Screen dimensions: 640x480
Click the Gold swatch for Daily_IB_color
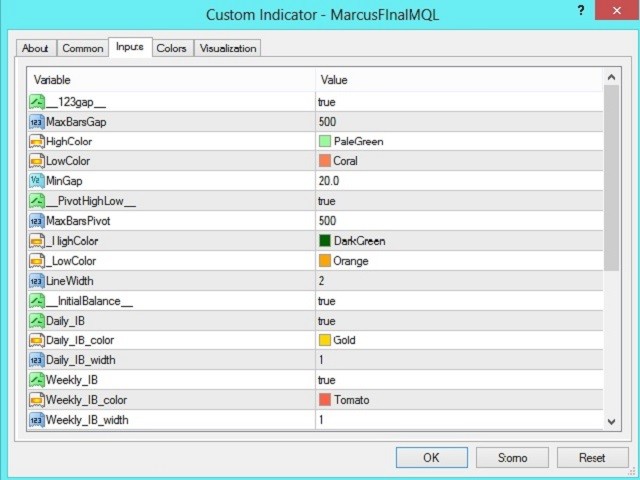click(324, 340)
